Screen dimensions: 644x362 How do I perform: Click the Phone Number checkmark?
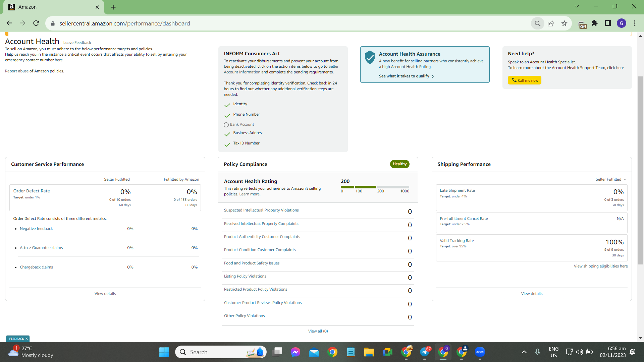coord(227,115)
